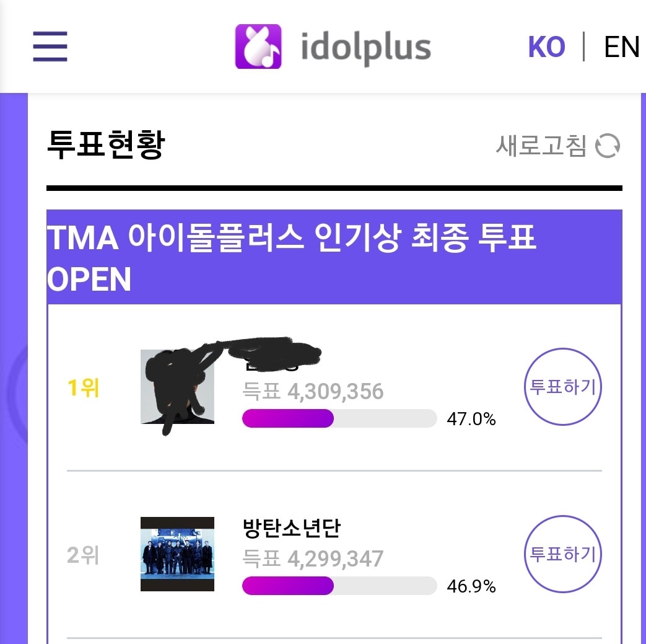Tap the 방탄소년단 group photo thumbnail
Viewport: 646px width, 644px height.
tap(177, 554)
